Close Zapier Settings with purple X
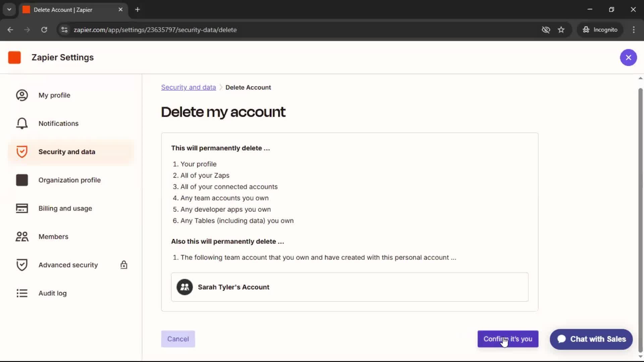The width and height of the screenshot is (644, 362). pyautogui.click(x=628, y=57)
